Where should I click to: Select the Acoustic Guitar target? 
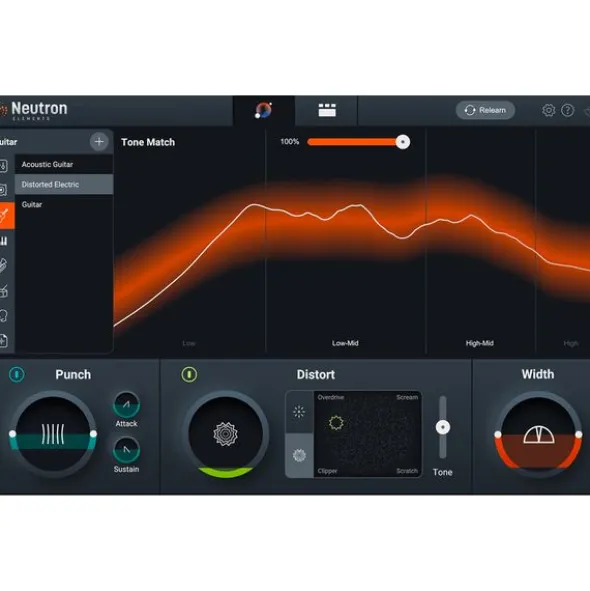pos(64,164)
